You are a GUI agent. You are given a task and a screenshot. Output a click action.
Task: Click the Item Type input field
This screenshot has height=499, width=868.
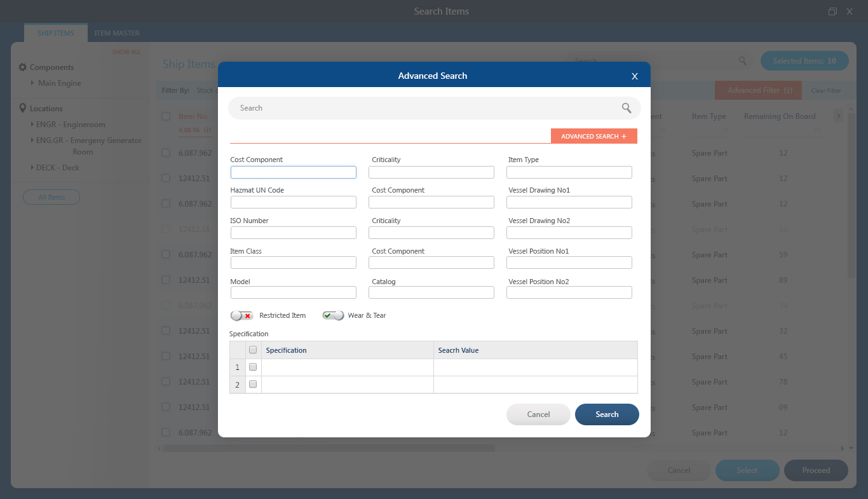569,172
